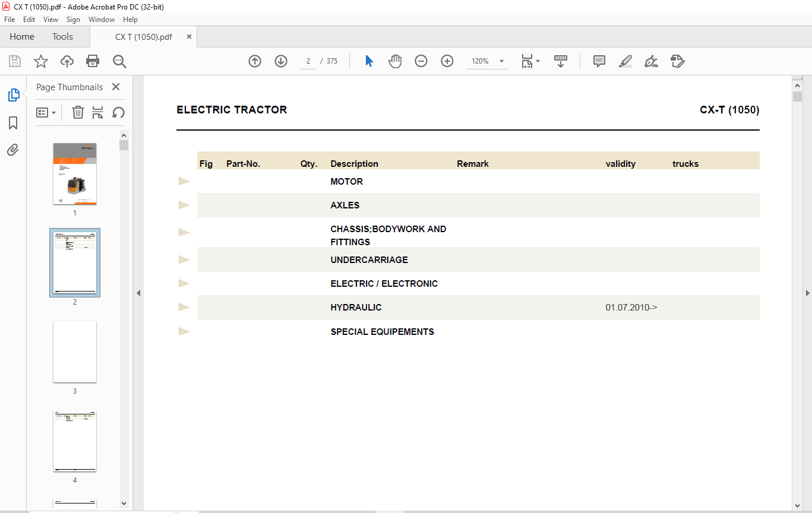
Task: Go to the next page with down arrow
Action: (x=281, y=61)
